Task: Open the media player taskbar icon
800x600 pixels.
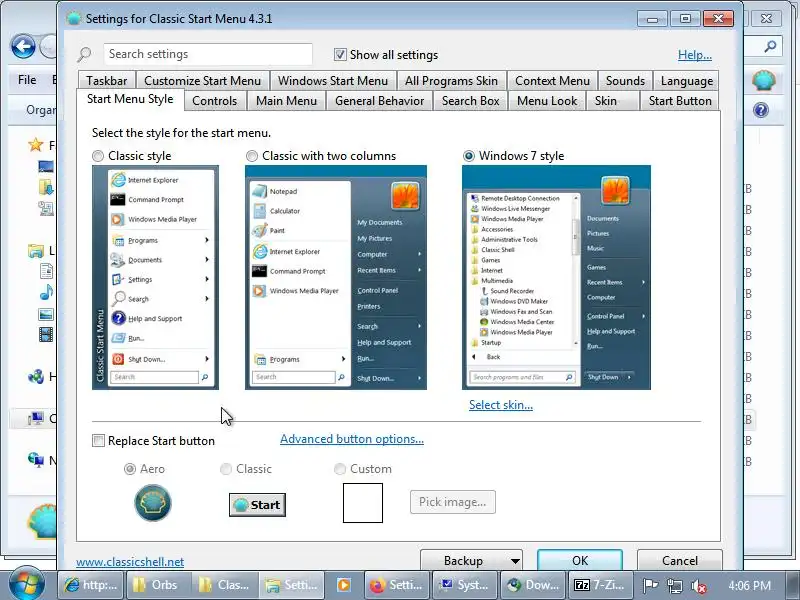Action: click(344, 585)
